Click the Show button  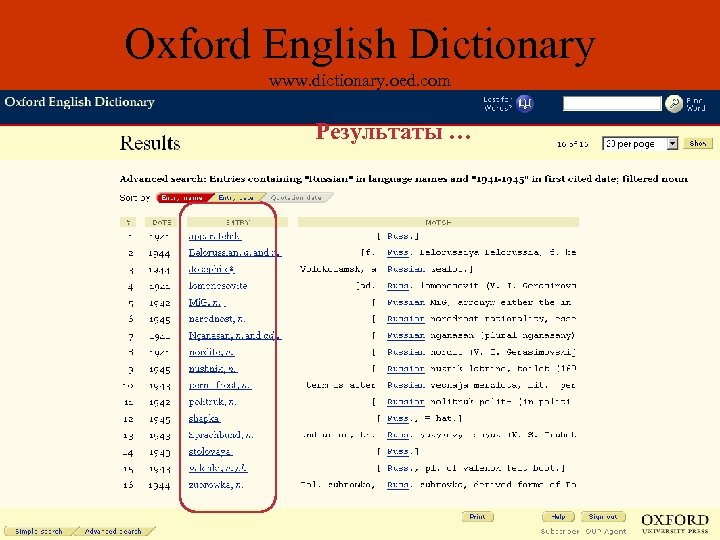698,143
